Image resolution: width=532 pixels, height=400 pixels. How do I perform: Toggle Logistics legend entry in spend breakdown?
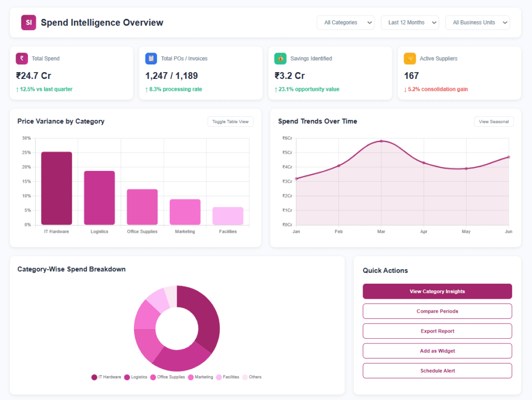(x=136, y=377)
